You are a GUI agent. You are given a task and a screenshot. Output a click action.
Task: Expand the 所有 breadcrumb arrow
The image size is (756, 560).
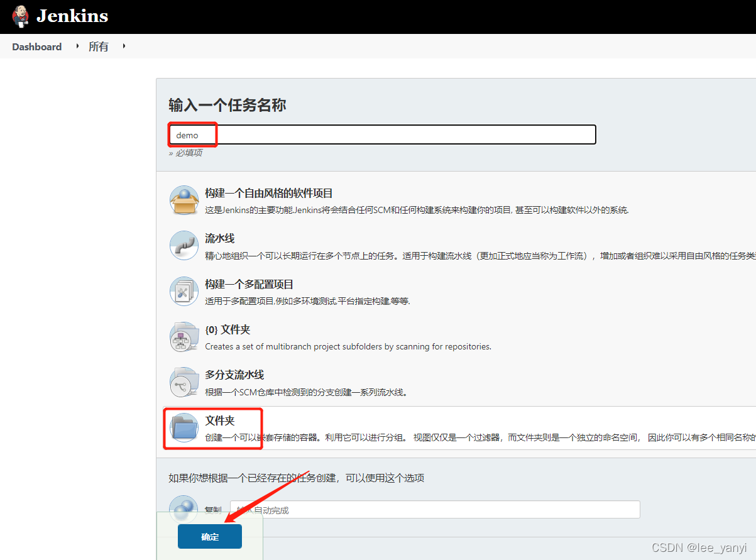coord(124,46)
